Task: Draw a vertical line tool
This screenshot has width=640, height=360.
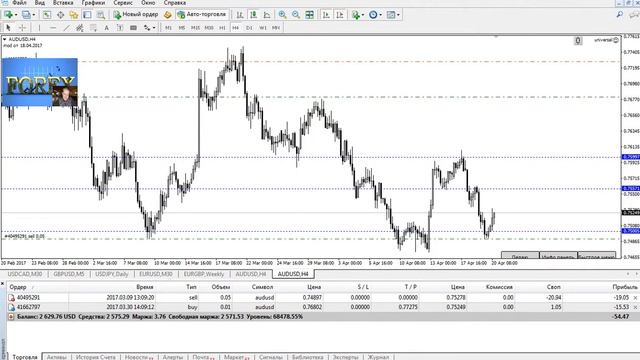Action: (39, 28)
